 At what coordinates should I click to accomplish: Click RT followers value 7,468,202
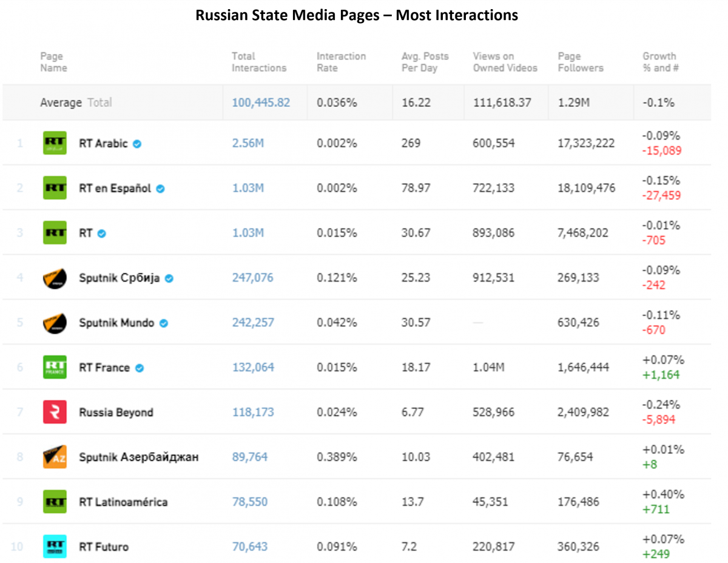tap(583, 233)
